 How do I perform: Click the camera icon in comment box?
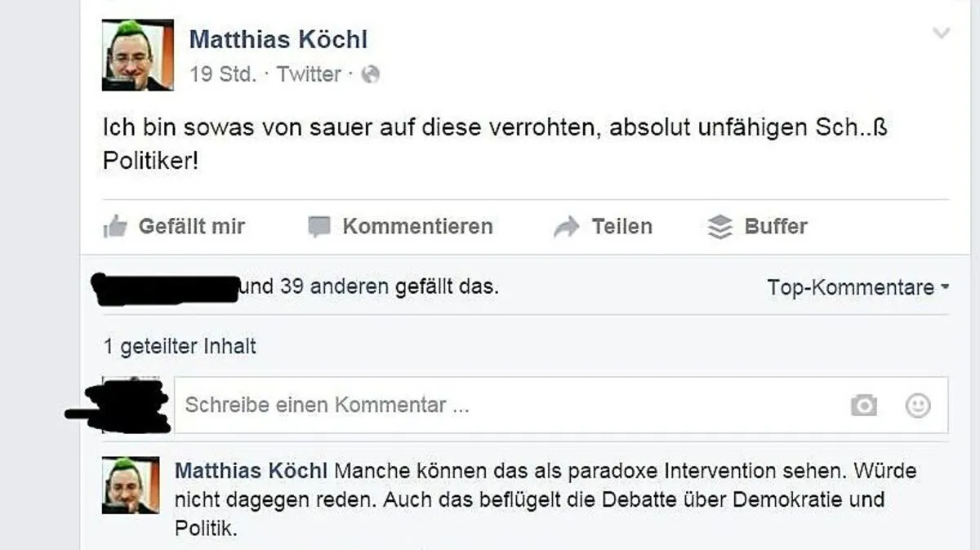pos(863,405)
